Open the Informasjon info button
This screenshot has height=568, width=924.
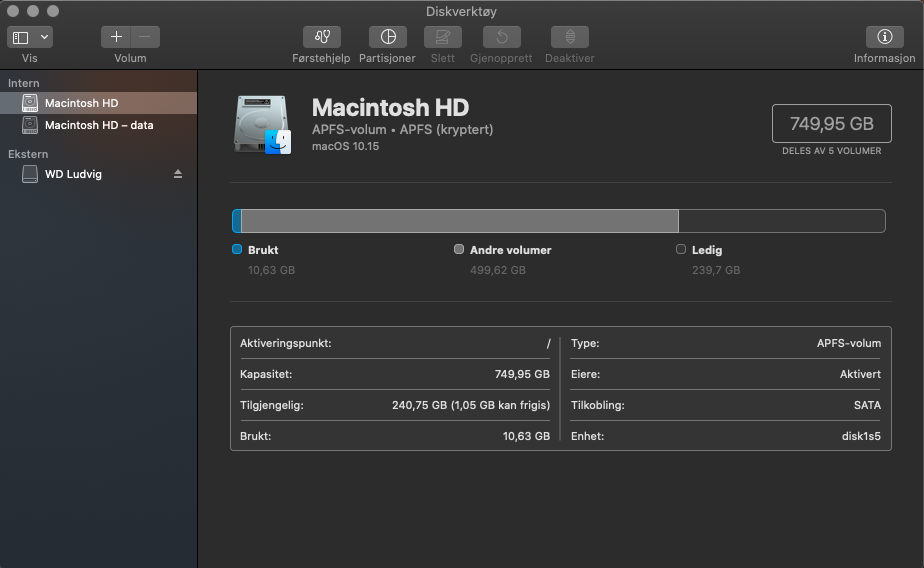[885, 37]
